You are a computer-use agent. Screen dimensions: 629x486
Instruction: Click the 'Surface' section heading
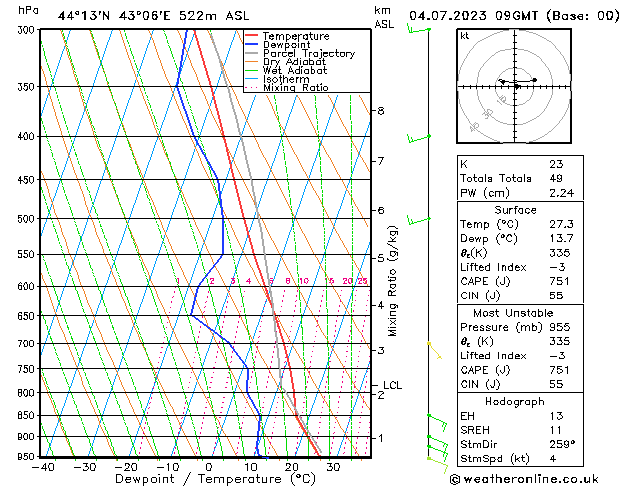[515, 210]
